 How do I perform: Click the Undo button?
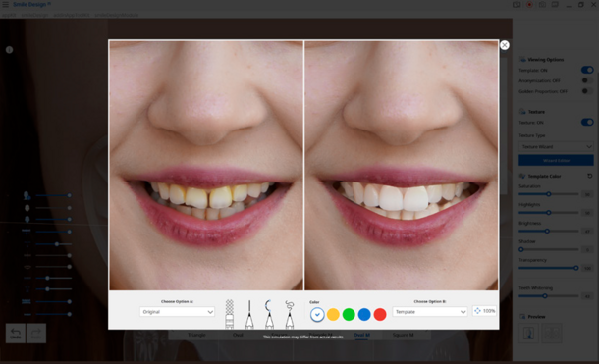click(16, 334)
